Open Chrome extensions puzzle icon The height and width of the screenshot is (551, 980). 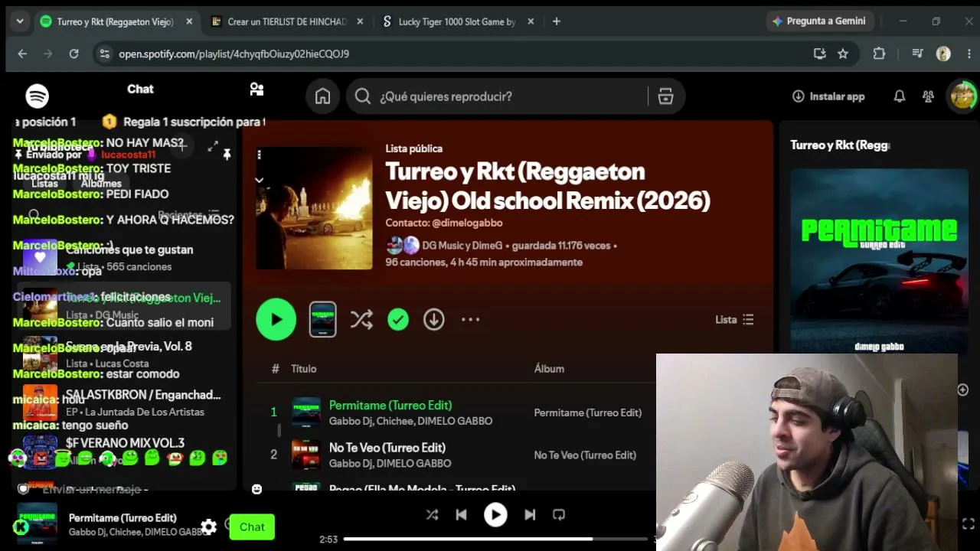(x=879, y=54)
